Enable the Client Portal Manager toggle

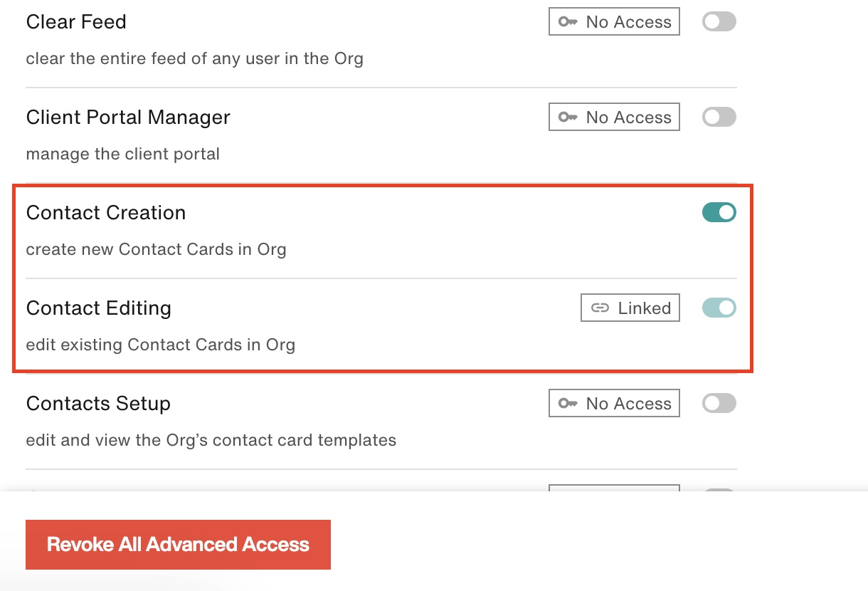pyautogui.click(x=719, y=117)
